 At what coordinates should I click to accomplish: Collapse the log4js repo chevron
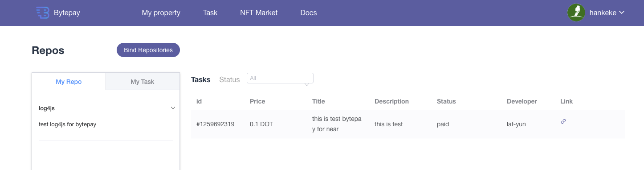(173, 108)
